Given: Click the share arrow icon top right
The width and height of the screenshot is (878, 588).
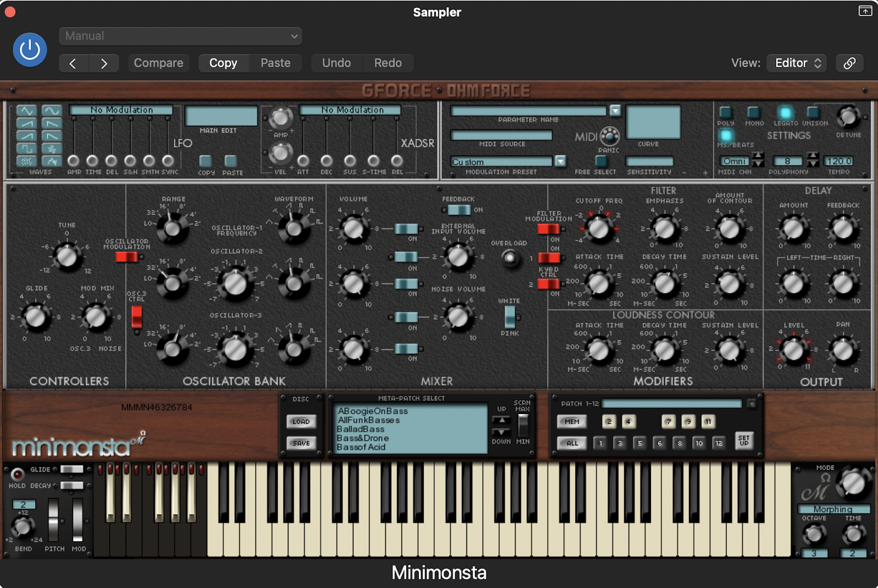Looking at the screenshot, I should click(866, 11).
